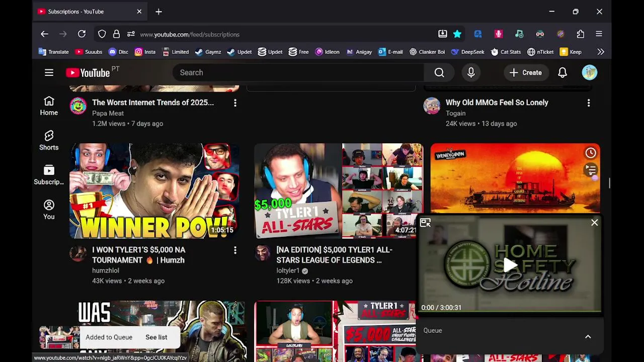Open the Keep bookmark
Viewport: 644px width, 362px height.
pos(571,52)
